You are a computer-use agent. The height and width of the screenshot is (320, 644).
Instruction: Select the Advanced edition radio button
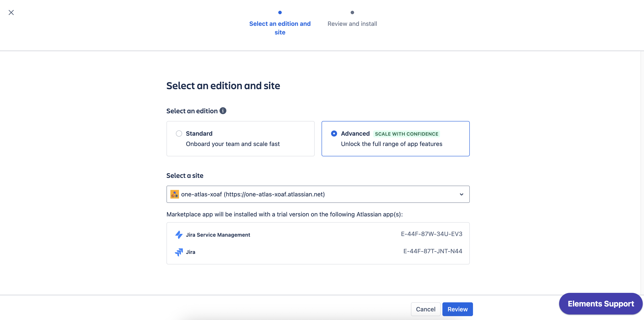(334, 134)
